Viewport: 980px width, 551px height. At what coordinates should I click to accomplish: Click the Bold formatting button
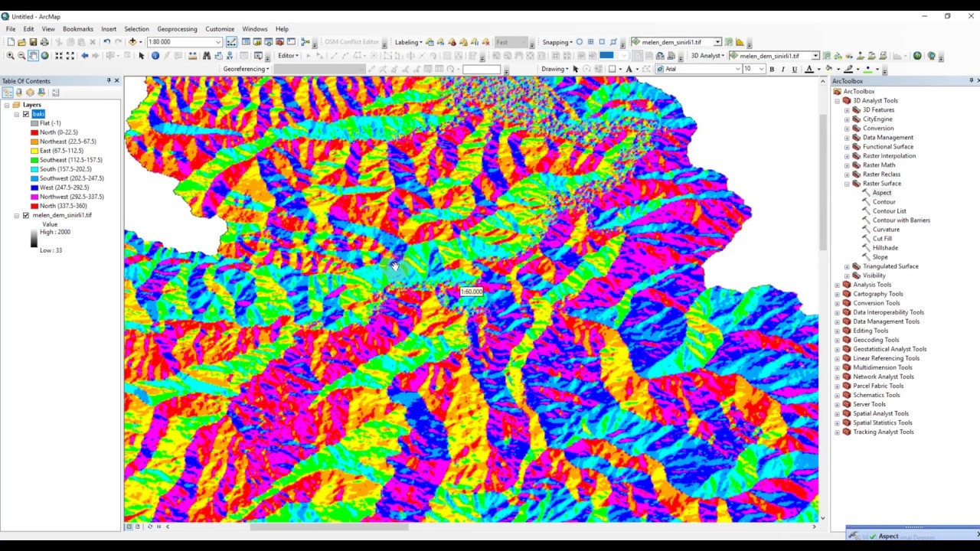click(x=772, y=69)
